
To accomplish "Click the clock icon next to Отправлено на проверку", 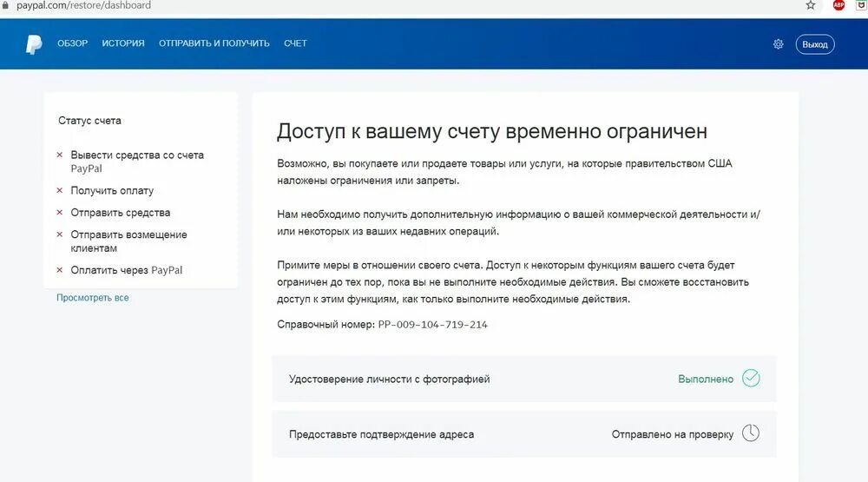I will (751, 433).
